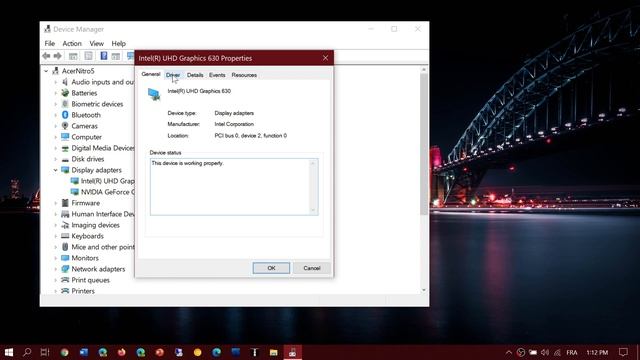The image size is (640, 360).
Task: Click the Keyboards category icon
Action: pos(65,236)
